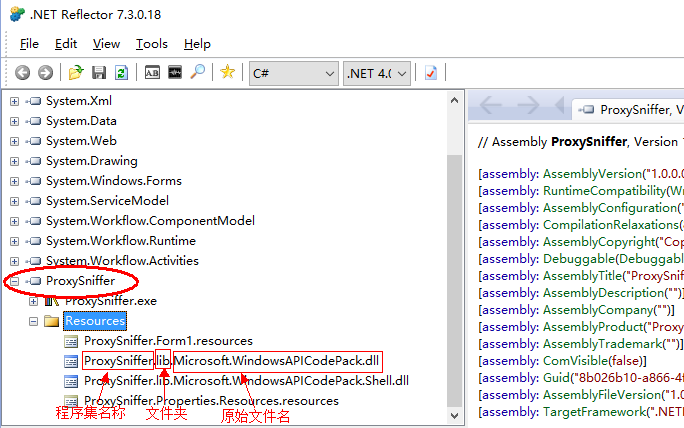Open the Tools menu
This screenshot has height=428, width=684.
tap(151, 44)
